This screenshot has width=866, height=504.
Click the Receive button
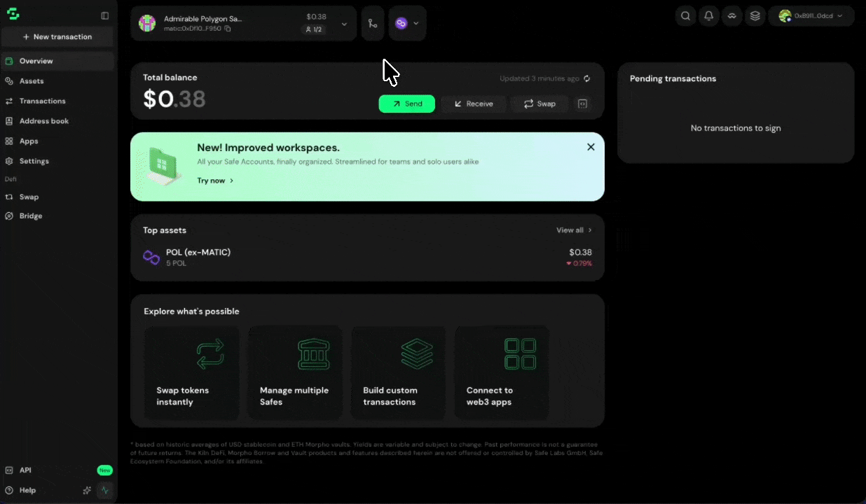pos(473,104)
